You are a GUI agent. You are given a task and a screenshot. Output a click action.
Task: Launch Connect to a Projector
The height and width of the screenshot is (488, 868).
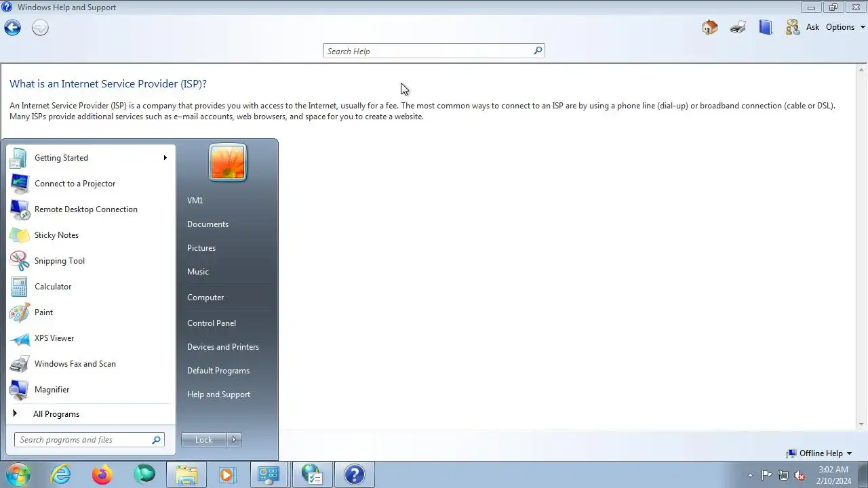[91, 184]
